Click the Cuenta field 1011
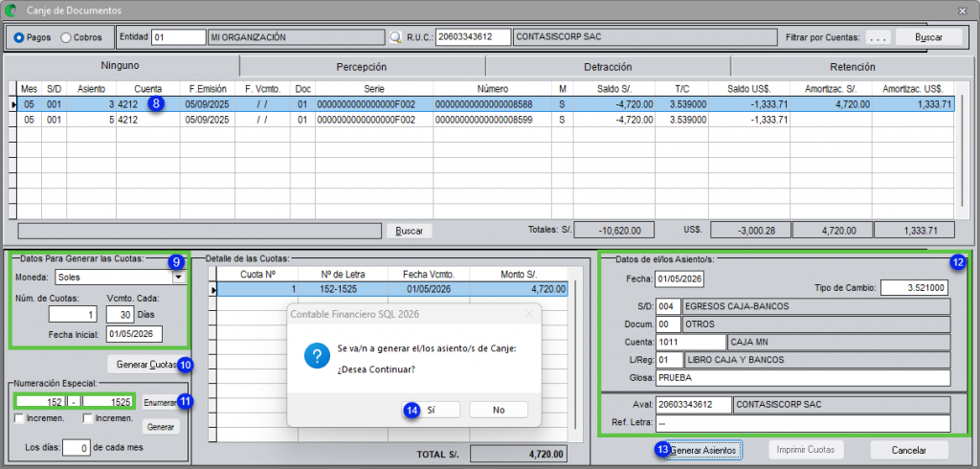The image size is (980, 469). click(690, 342)
